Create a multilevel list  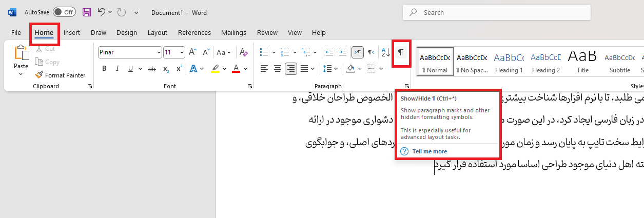307,52
